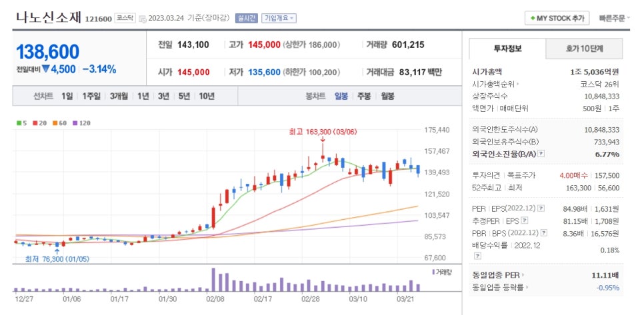Click the 거래대금 value 83,117 백만
The image size is (644, 315).
(x=420, y=72)
